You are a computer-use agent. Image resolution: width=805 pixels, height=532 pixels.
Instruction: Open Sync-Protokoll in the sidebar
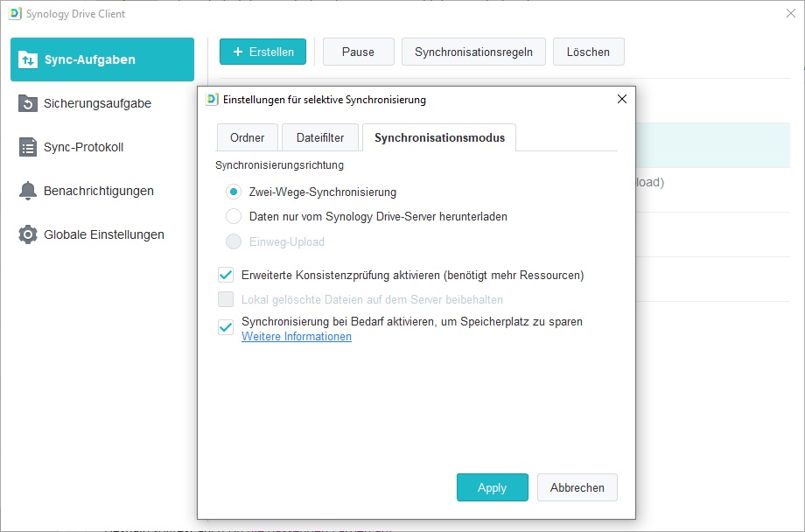102,147
